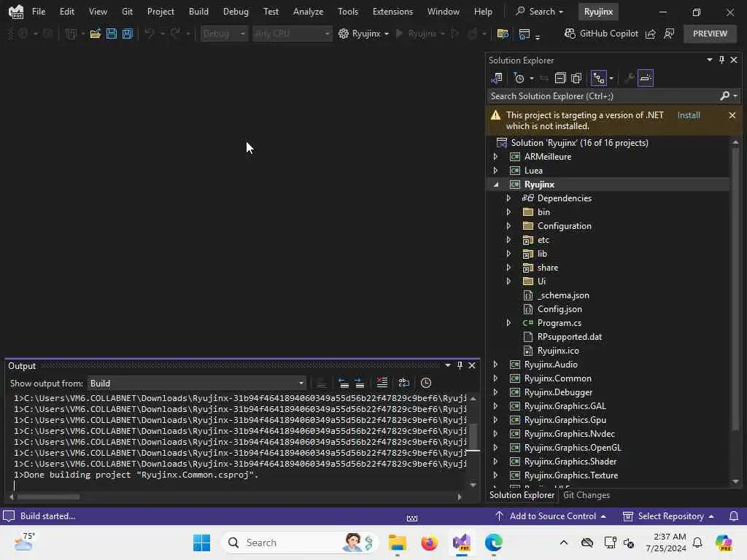Screen dimensions: 747x560
Task: Click Clear All in Output toolbar
Action: 382,383
